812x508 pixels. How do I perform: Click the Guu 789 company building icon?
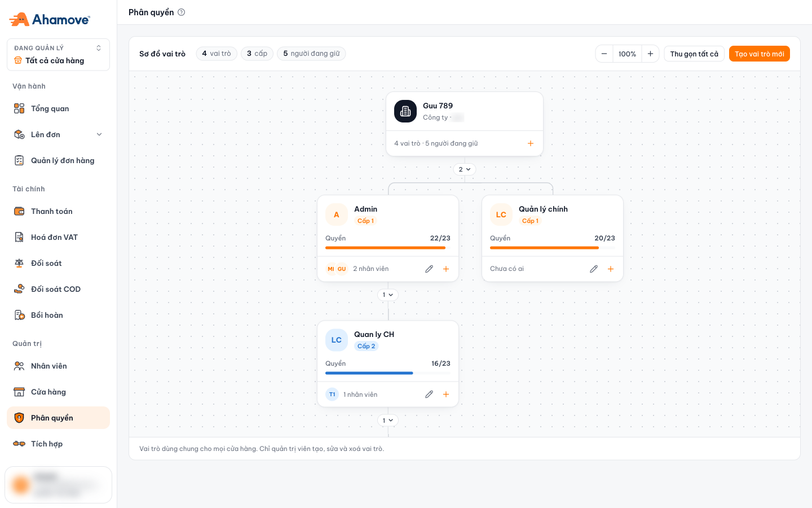tap(405, 111)
